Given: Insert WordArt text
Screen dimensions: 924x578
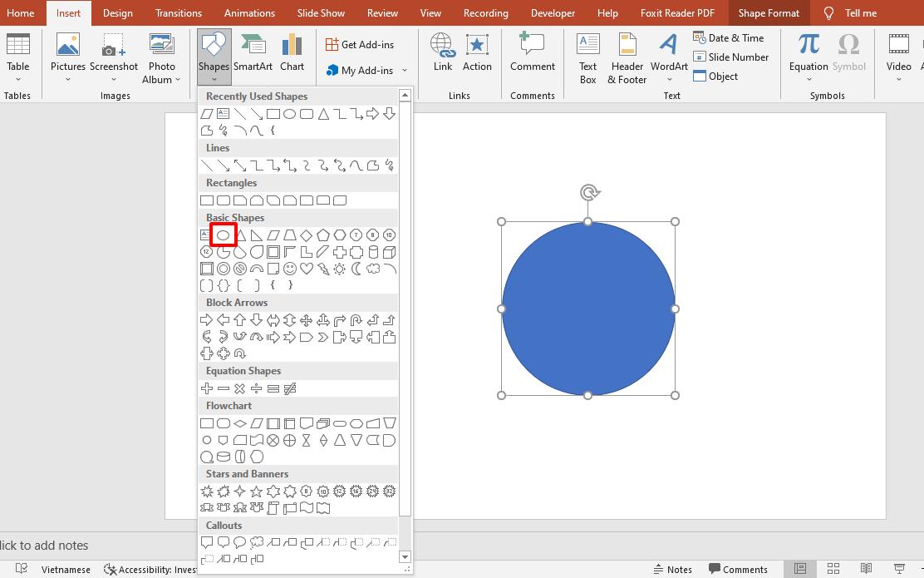Looking at the screenshot, I should pos(668,55).
